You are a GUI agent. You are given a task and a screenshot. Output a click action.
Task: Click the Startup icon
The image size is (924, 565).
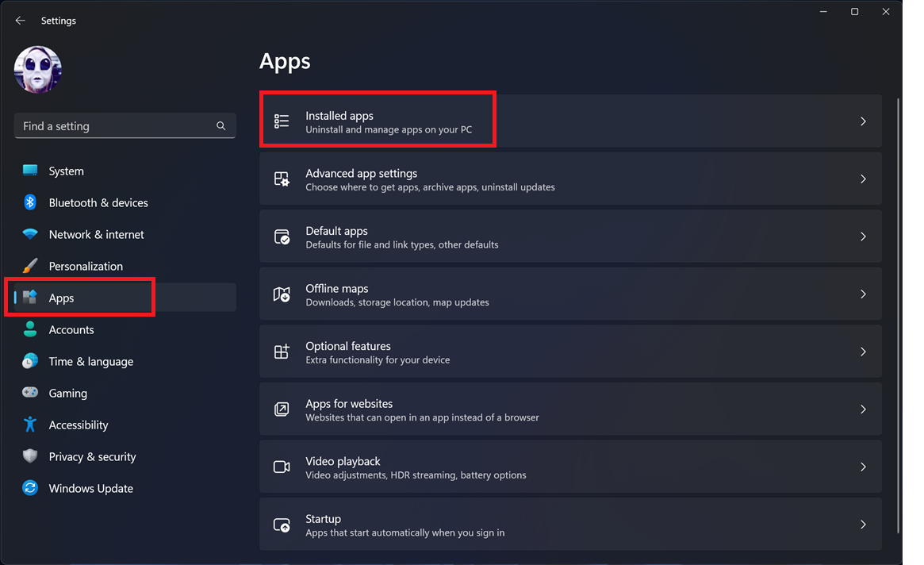[x=282, y=524]
